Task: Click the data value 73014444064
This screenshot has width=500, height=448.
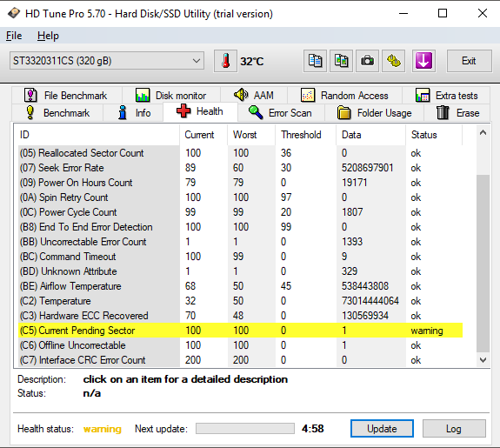Action: point(370,301)
